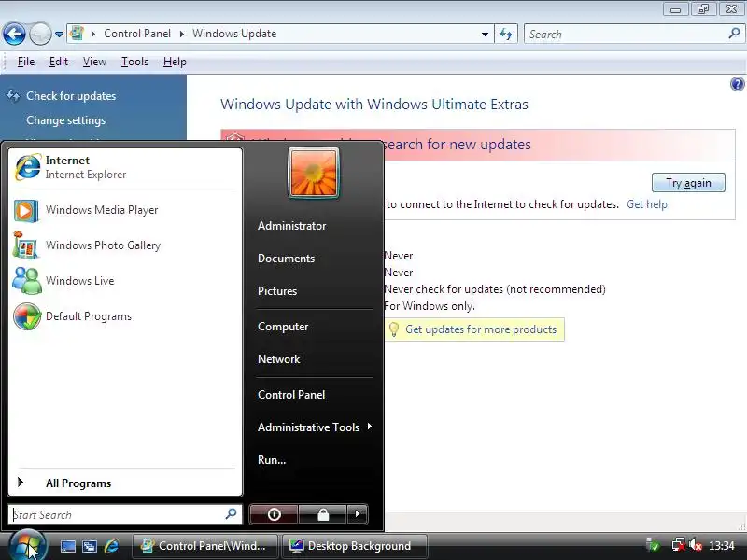747x560 pixels.
Task: Open the Run... dialog
Action: click(272, 460)
